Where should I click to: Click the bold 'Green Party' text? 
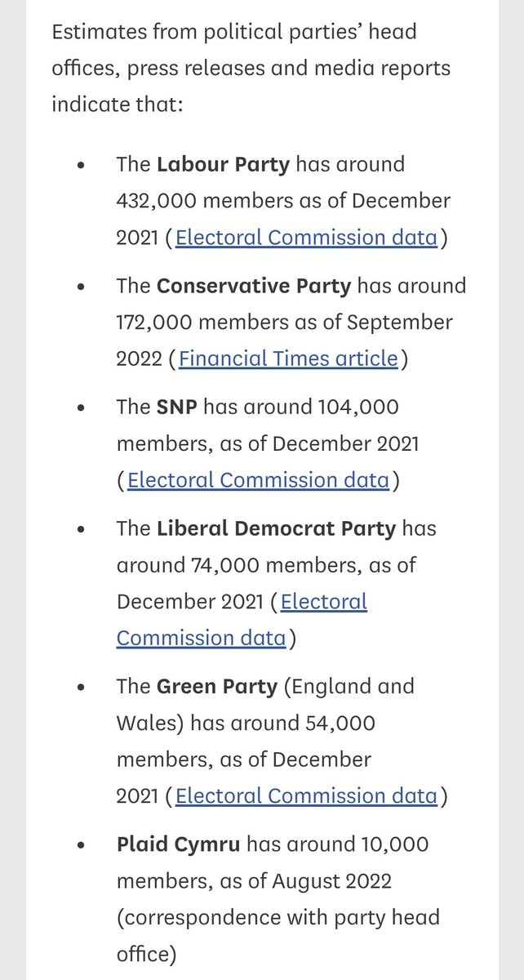pyautogui.click(x=217, y=686)
